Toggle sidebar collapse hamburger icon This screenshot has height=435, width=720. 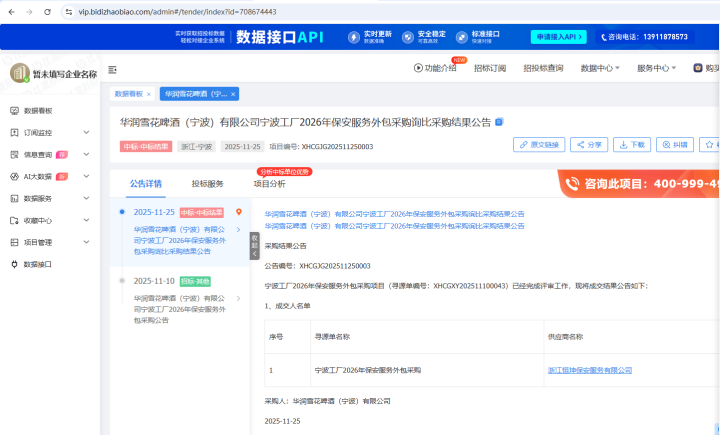coord(112,70)
